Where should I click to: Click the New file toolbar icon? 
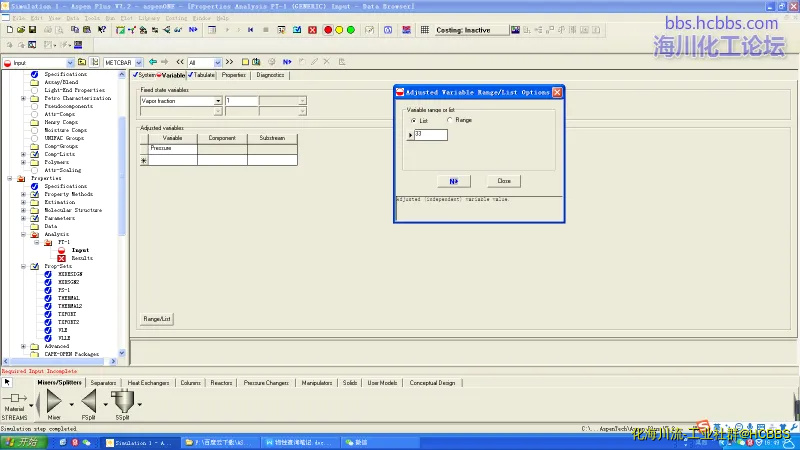pyautogui.click(x=10, y=30)
